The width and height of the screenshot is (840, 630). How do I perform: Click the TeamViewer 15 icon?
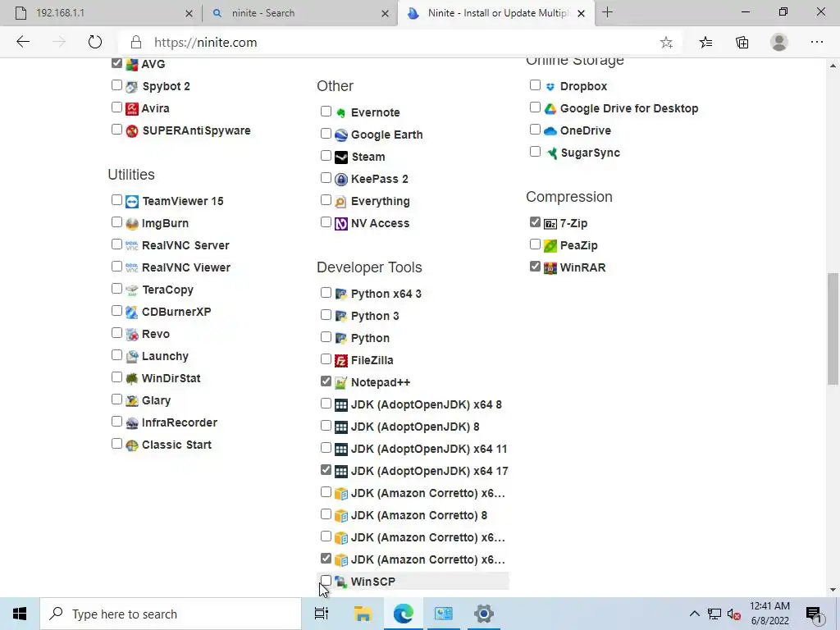[x=132, y=202]
